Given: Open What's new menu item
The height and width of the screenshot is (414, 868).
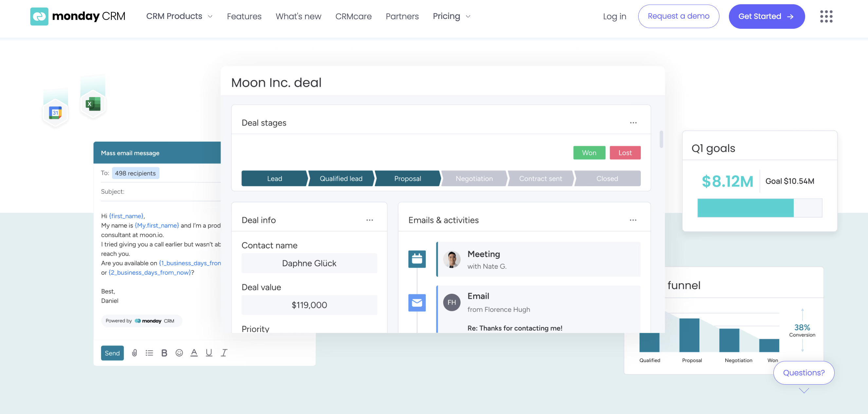Looking at the screenshot, I should (298, 16).
